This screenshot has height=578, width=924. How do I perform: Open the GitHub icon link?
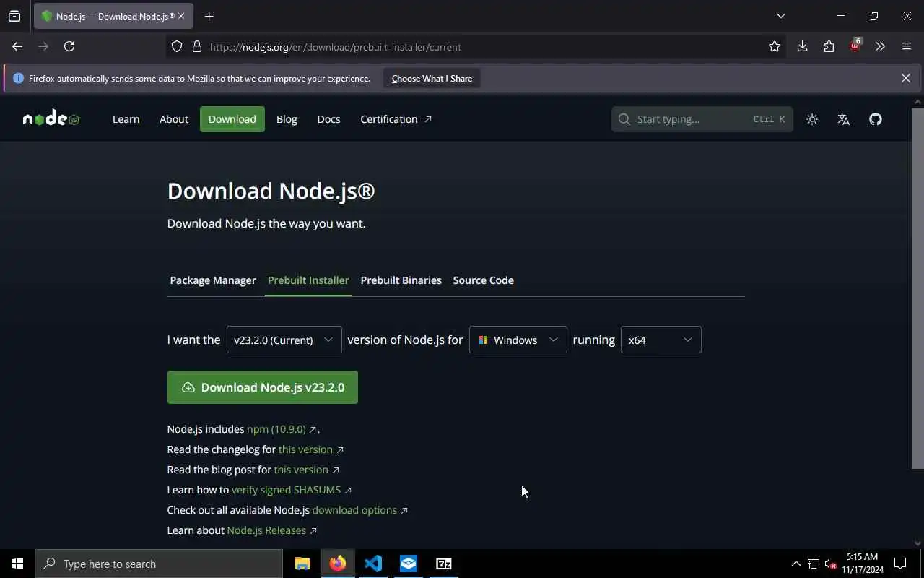[876, 119]
